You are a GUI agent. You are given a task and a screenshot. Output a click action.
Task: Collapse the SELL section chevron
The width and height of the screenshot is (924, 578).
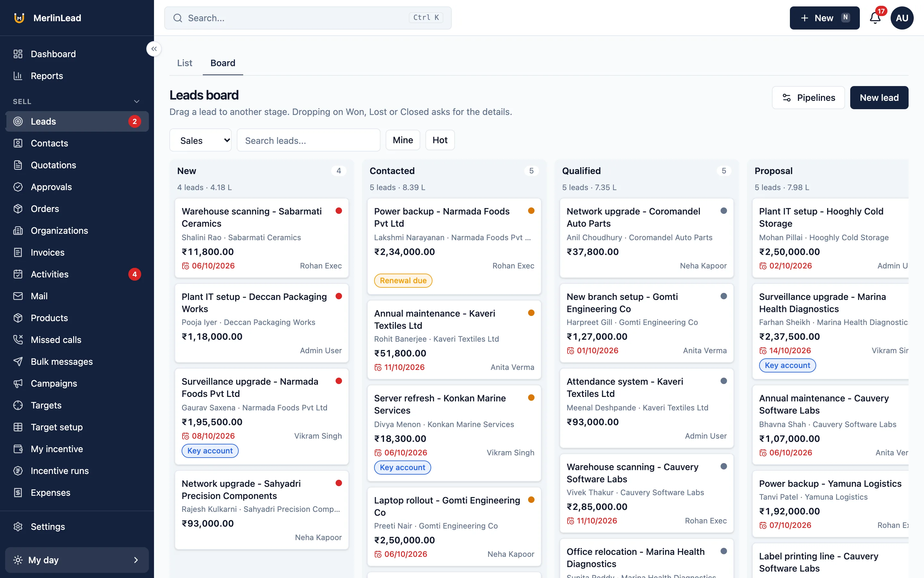tap(136, 101)
